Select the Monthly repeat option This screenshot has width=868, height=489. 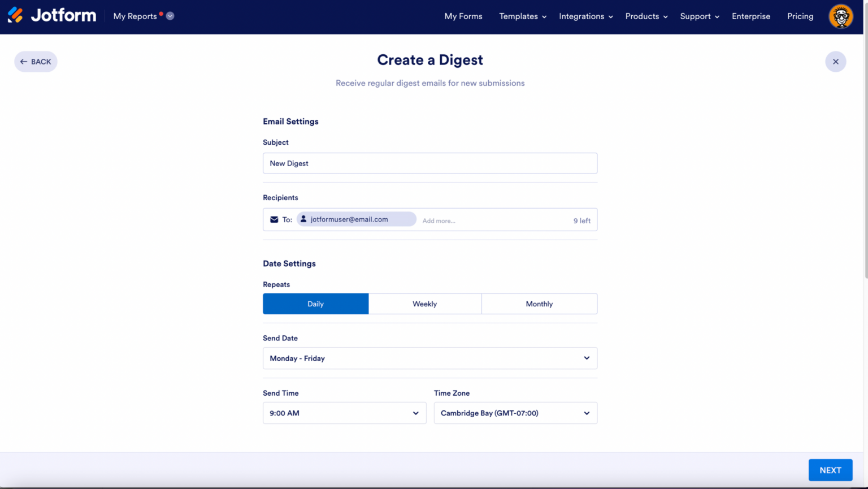[x=539, y=304]
